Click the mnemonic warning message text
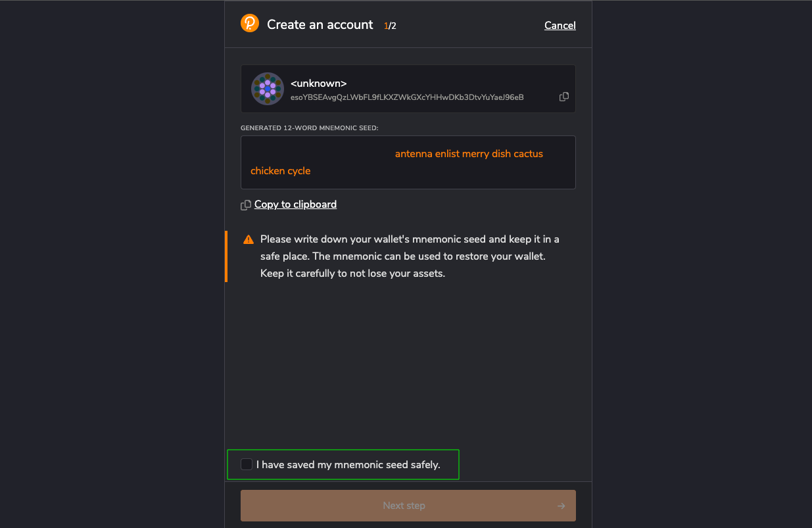Image resolution: width=812 pixels, height=528 pixels. (409, 256)
